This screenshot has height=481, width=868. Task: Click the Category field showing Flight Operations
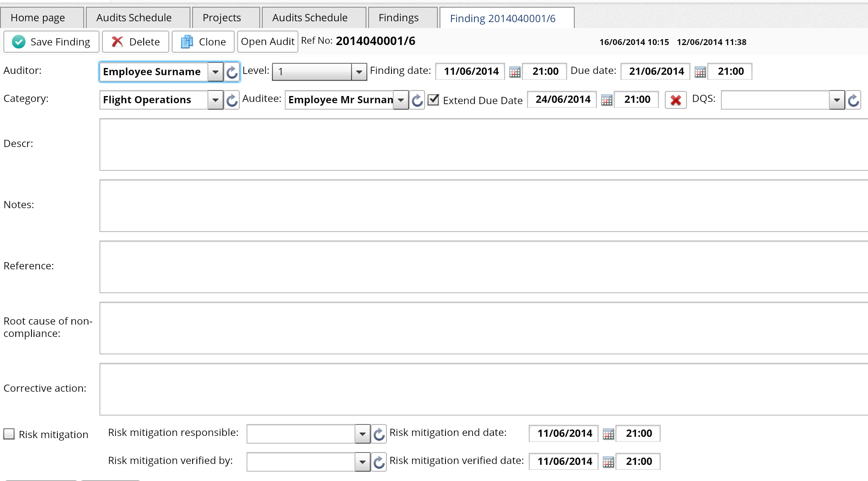click(x=154, y=100)
